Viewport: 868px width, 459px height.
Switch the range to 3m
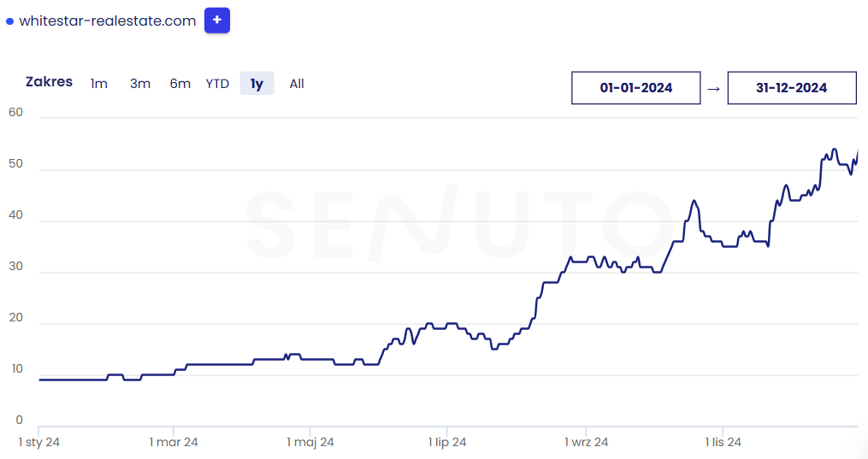[140, 84]
